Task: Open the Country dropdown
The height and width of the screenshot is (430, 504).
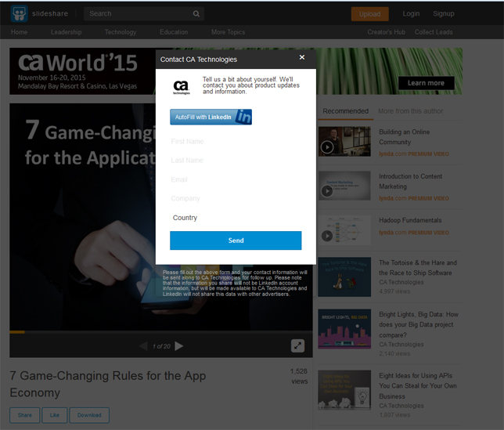Action: tap(236, 218)
